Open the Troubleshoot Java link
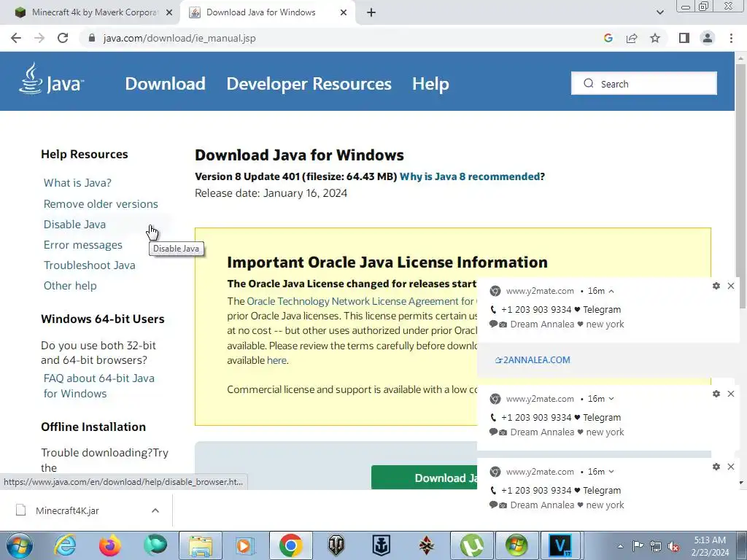The width and height of the screenshot is (747, 560). [89, 265]
